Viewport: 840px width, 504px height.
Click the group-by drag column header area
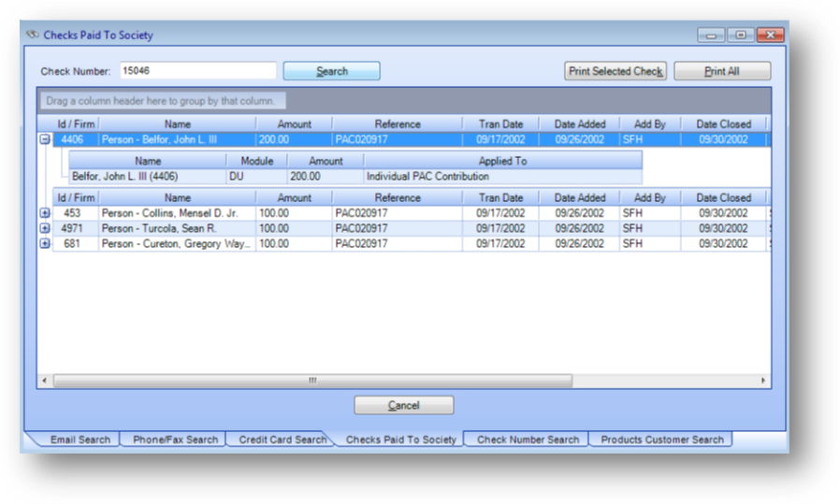163,101
